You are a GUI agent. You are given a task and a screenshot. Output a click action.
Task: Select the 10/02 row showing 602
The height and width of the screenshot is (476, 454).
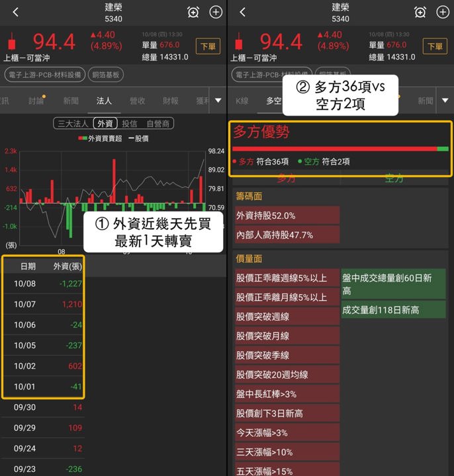point(43,366)
